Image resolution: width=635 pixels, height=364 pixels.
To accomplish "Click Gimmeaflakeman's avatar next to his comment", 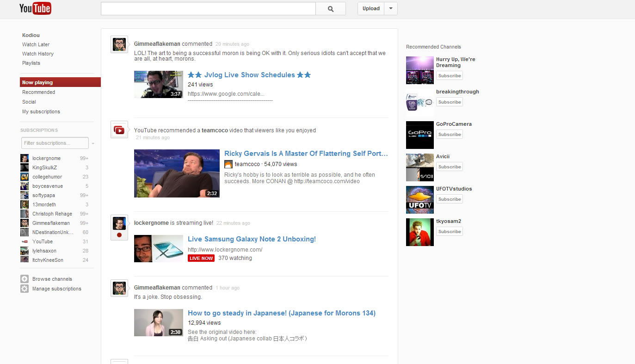I will click(119, 44).
